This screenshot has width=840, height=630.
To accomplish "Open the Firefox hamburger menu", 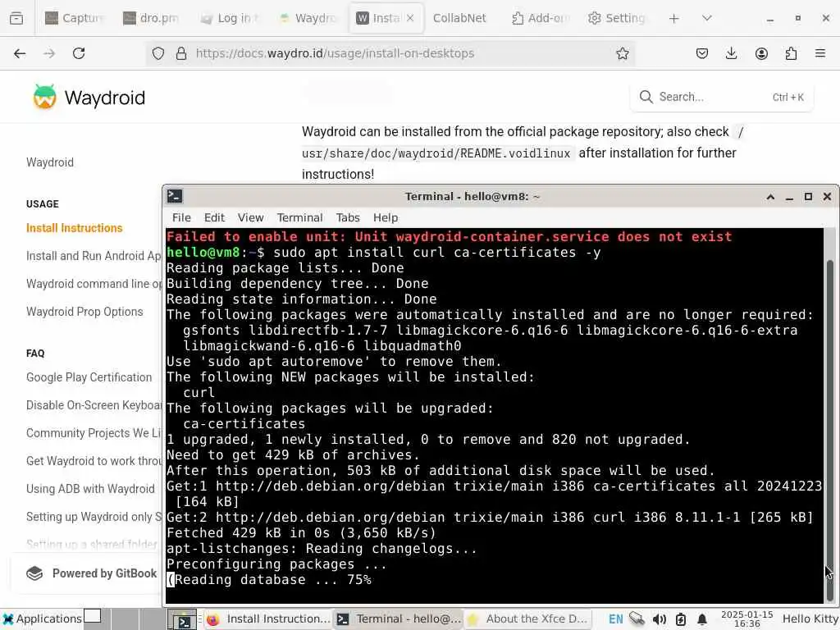I will coord(820,53).
